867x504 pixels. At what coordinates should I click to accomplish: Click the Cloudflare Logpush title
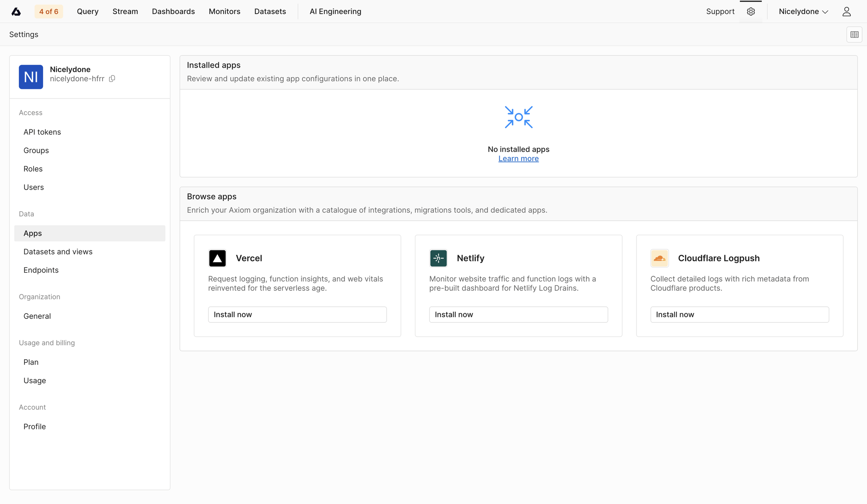click(719, 258)
